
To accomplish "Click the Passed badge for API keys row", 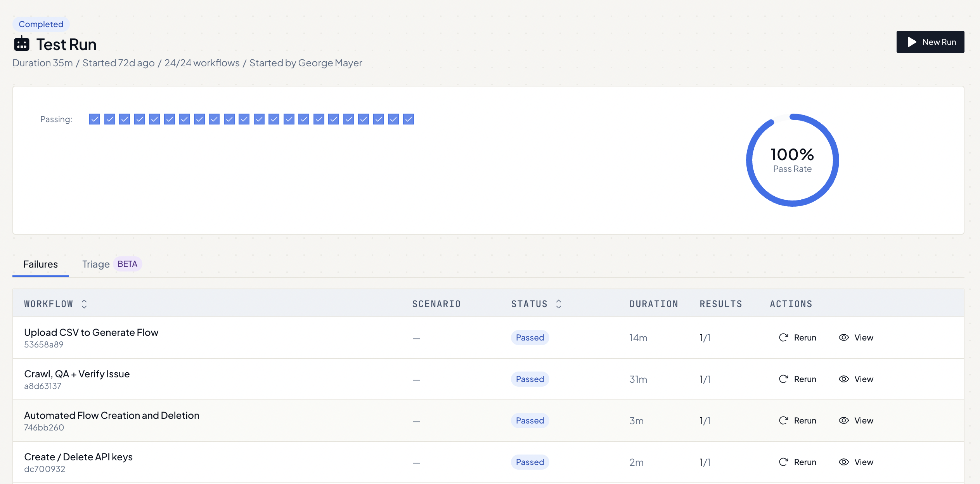I will [x=530, y=462].
